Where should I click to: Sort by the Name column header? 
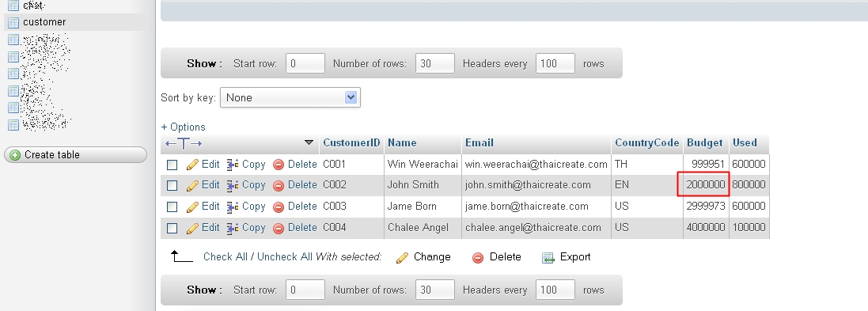coord(402,142)
